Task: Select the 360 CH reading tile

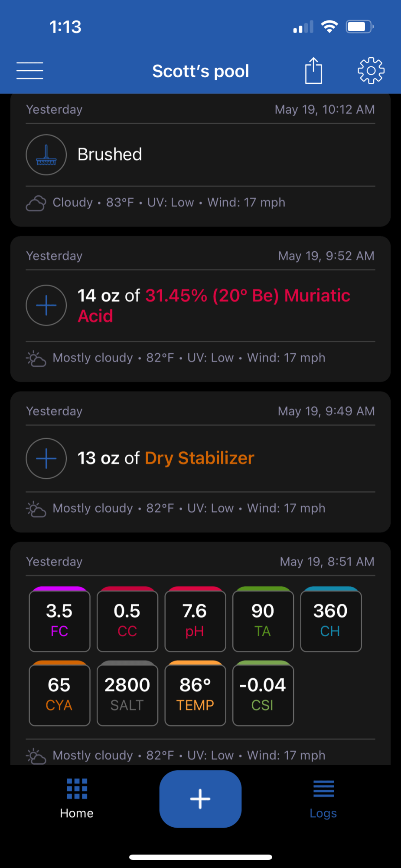Action: 331,619
